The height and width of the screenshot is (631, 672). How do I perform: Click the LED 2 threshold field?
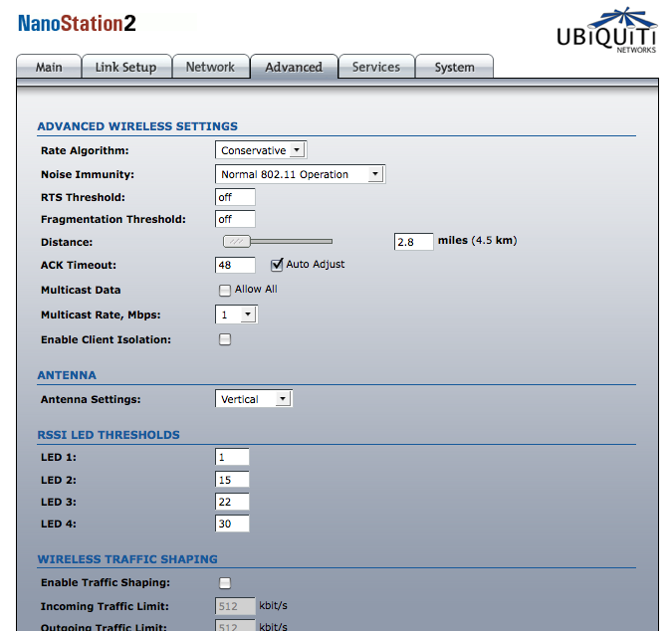(232, 480)
